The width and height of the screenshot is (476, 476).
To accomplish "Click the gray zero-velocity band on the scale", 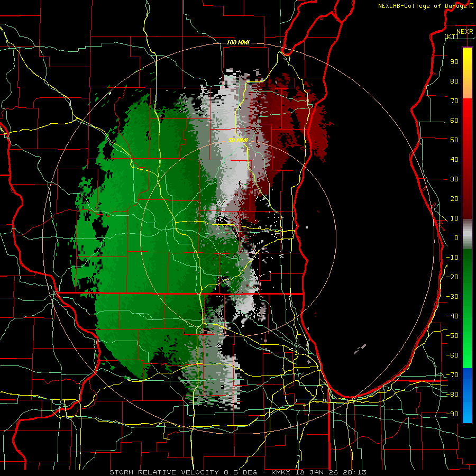I will 467,234.
